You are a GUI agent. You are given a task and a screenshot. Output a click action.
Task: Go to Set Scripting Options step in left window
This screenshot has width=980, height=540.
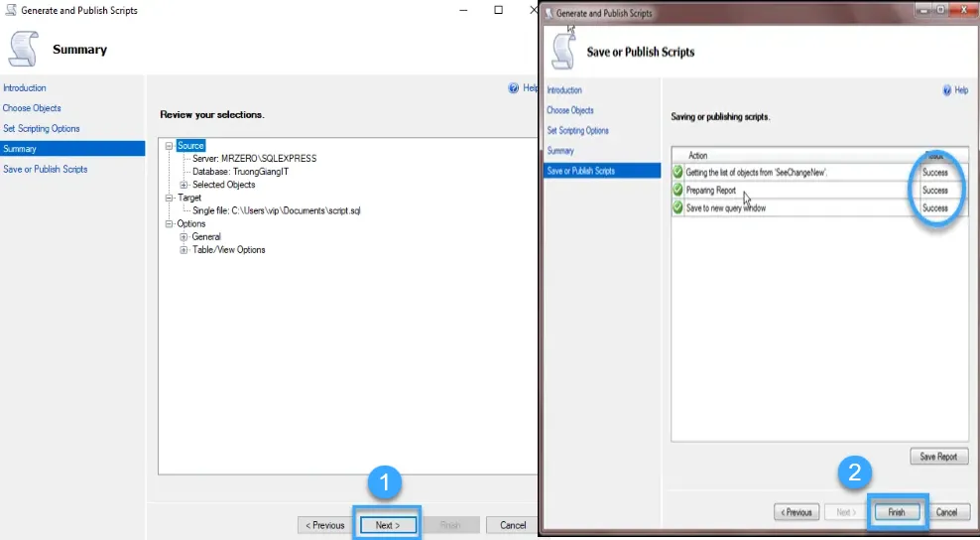pos(42,128)
